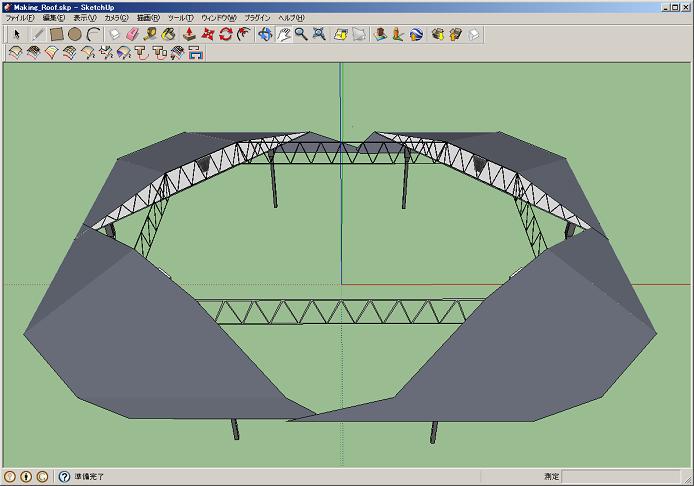Click the measurement input box in status bar
The width and height of the screenshot is (694, 486).
(618, 477)
